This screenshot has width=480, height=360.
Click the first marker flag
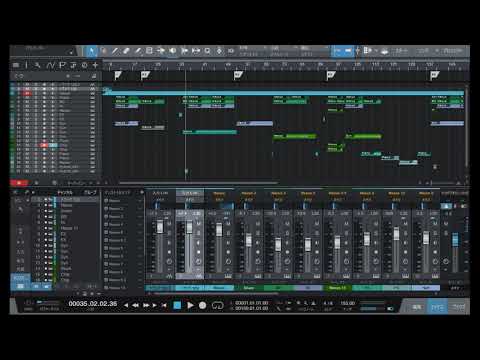(118, 75)
